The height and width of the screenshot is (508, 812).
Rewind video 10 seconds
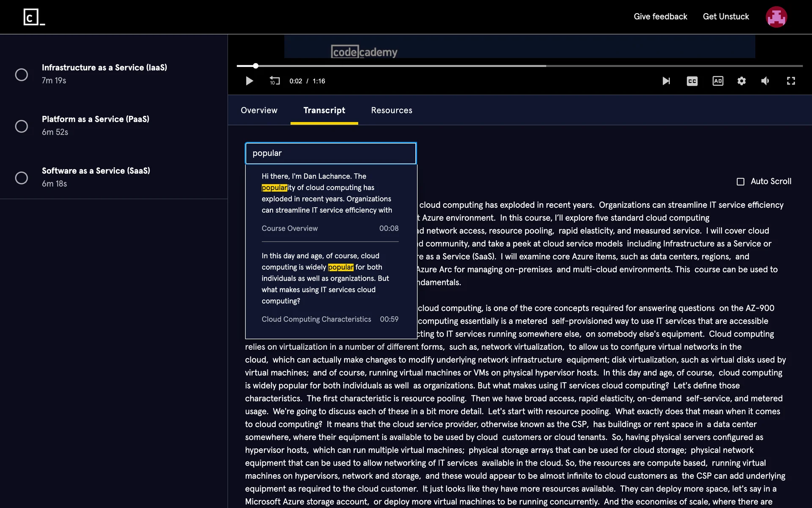point(275,81)
